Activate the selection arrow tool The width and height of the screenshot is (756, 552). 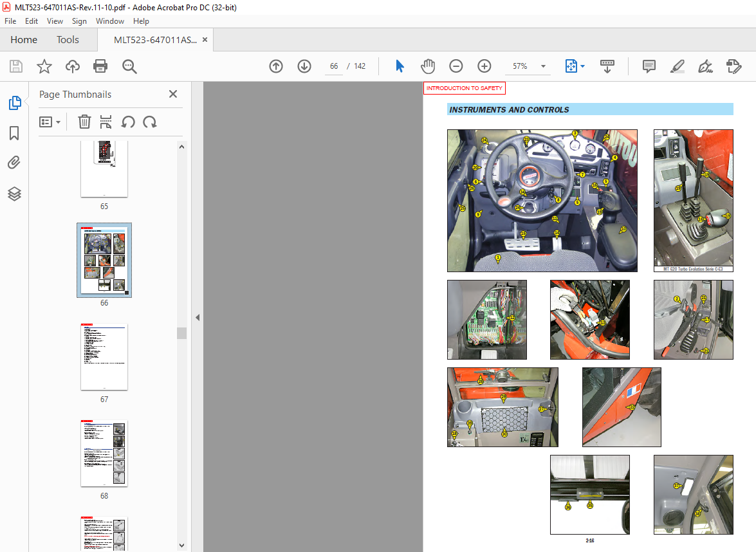tap(400, 66)
